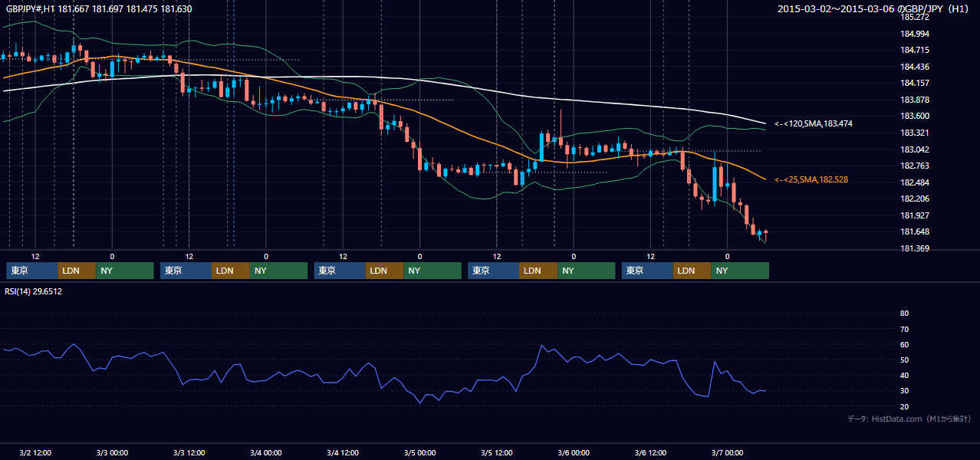Click the 183.878 price axis label
980x460 pixels.
point(914,100)
